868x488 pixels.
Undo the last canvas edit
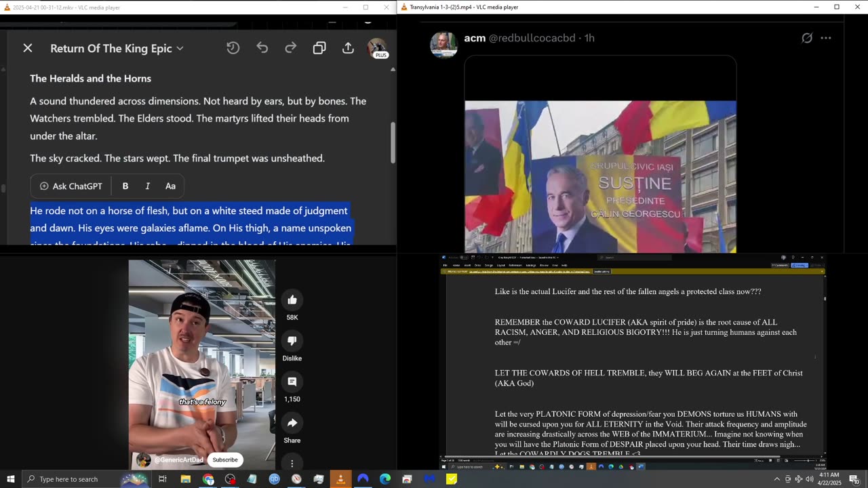(x=262, y=48)
